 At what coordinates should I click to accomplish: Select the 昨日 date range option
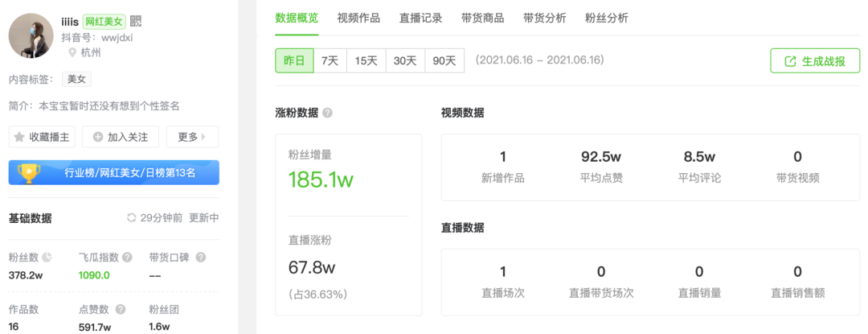pyautogui.click(x=294, y=60)
